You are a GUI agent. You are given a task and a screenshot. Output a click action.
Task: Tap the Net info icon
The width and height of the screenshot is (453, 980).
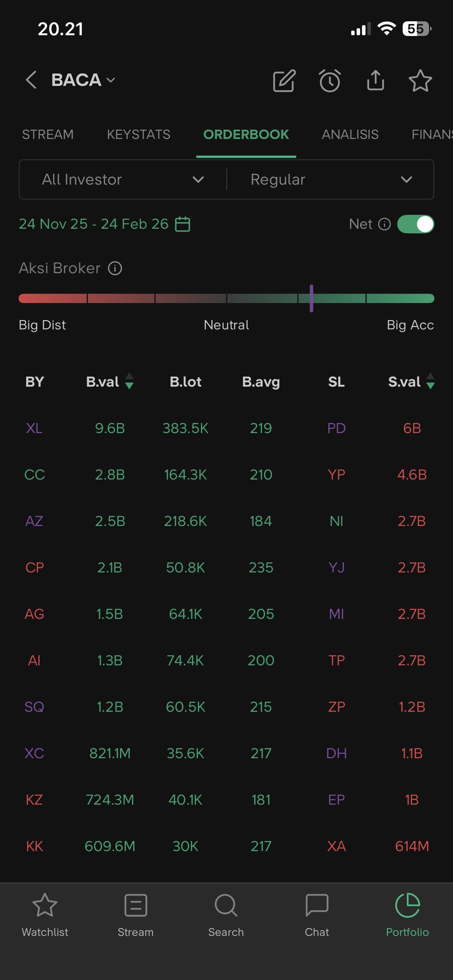[384, 224]
